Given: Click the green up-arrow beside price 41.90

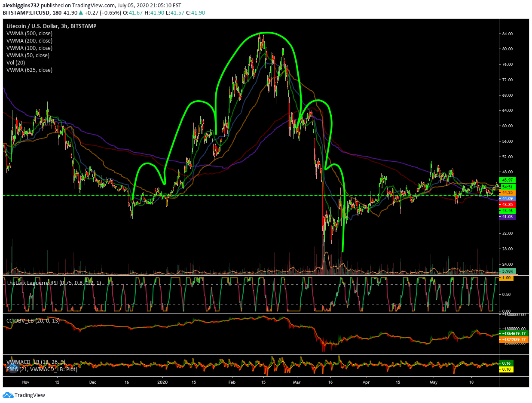Looking at the screenshot, I should [81, 13].
